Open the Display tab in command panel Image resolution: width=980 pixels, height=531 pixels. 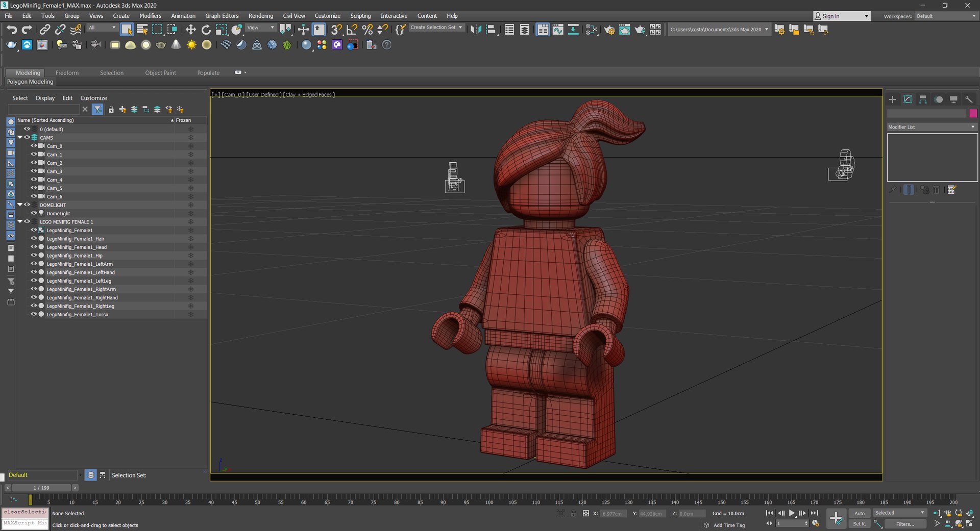953,99
